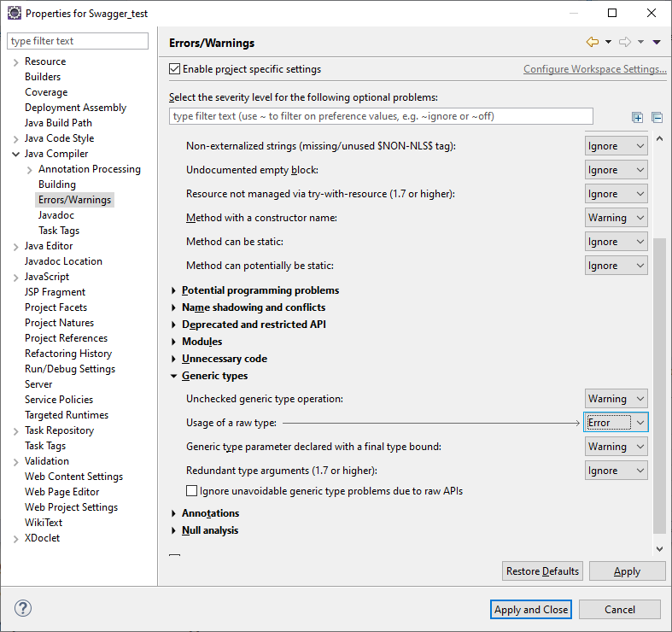
Task: Select Javadoc under Java Compiler
Action: pyautogui.click(x=56, y=215)
